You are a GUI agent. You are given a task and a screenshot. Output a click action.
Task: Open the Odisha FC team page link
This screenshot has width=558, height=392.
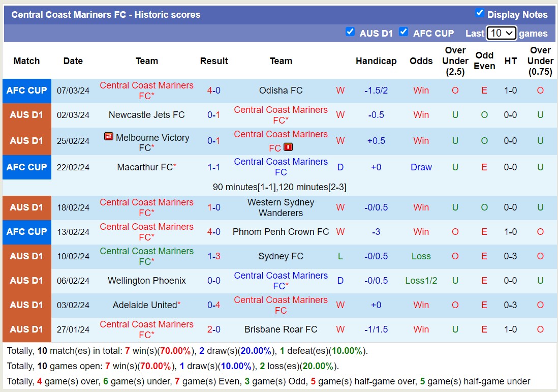click(281, 91)
